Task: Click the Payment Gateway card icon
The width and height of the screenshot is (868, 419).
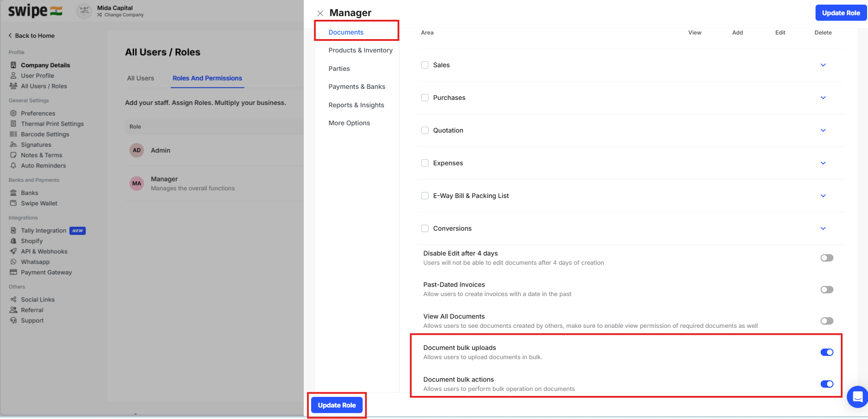Action: tap(13, 272)
